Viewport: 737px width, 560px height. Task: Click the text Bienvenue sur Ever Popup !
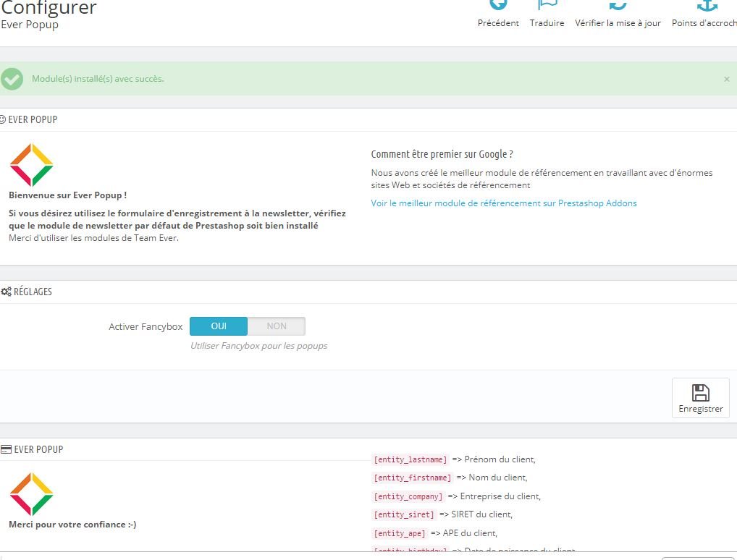tap(67, 195)
